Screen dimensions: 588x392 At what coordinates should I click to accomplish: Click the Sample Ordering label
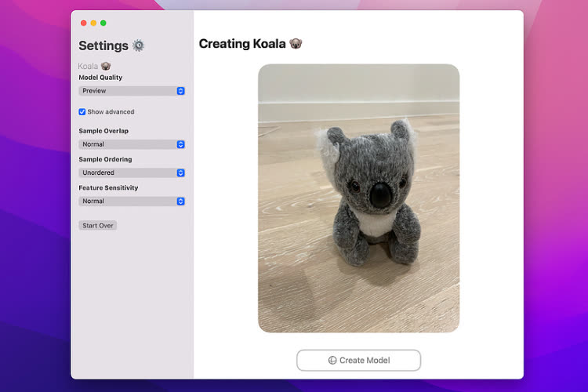(x=105, y=159)
